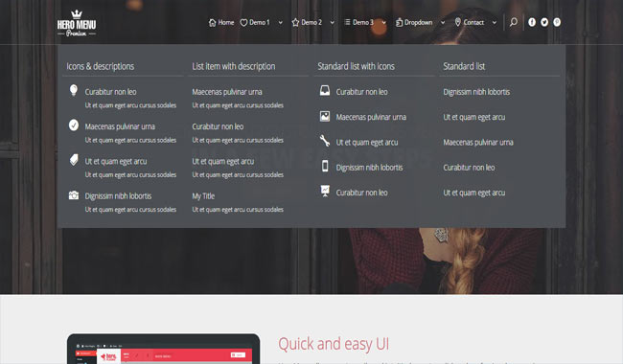Open the menu builder preview thumbnail

[x=163, y=349]
